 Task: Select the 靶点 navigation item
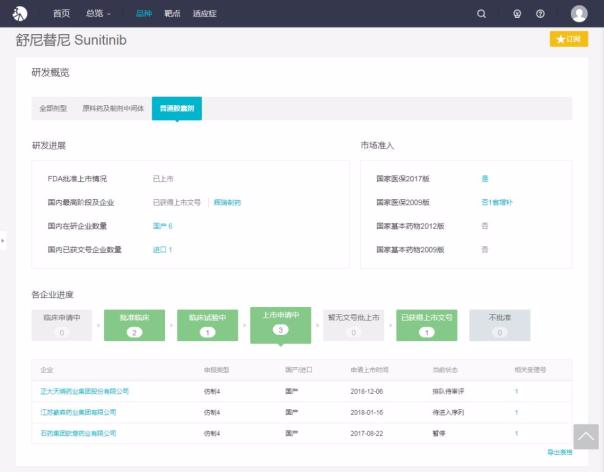[x=172, y=13]
